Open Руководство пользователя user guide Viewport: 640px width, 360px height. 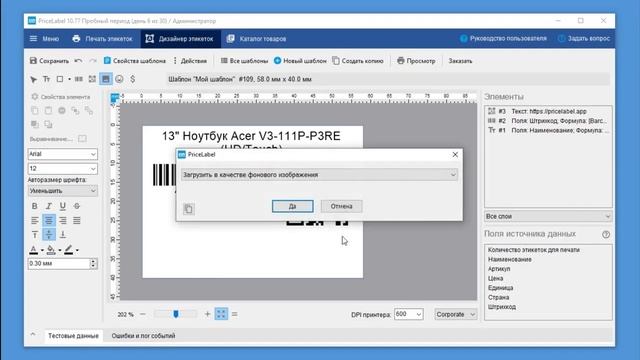(x=503, y=38)
